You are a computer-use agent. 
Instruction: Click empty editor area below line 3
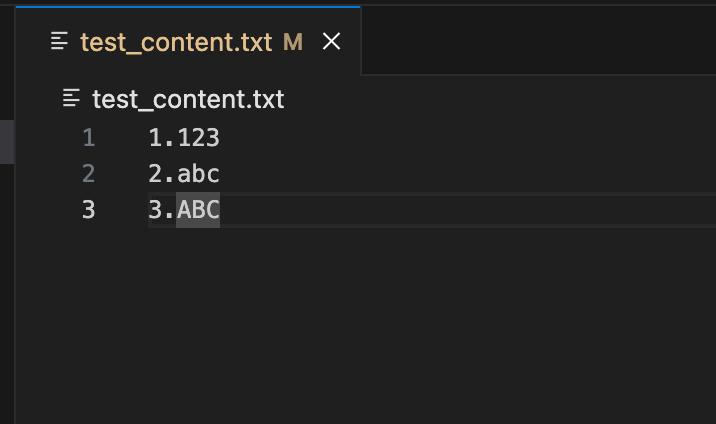pyautogui.click(x=365, y=324)
